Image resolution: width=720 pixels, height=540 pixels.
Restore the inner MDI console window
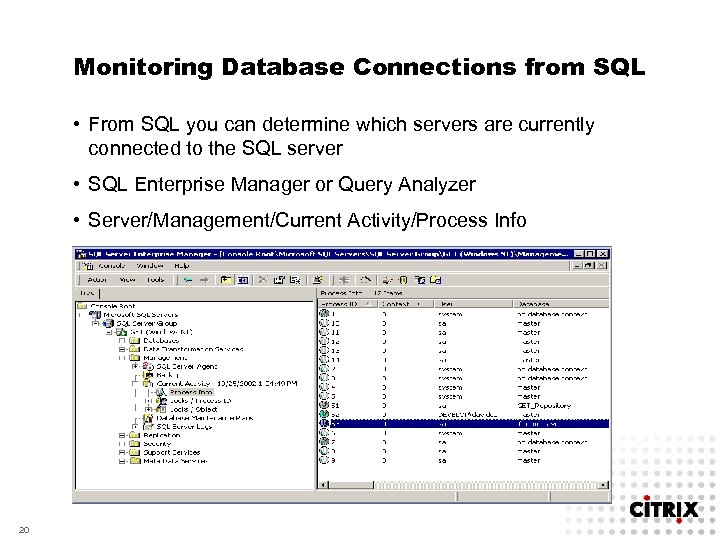pos(590,266)
